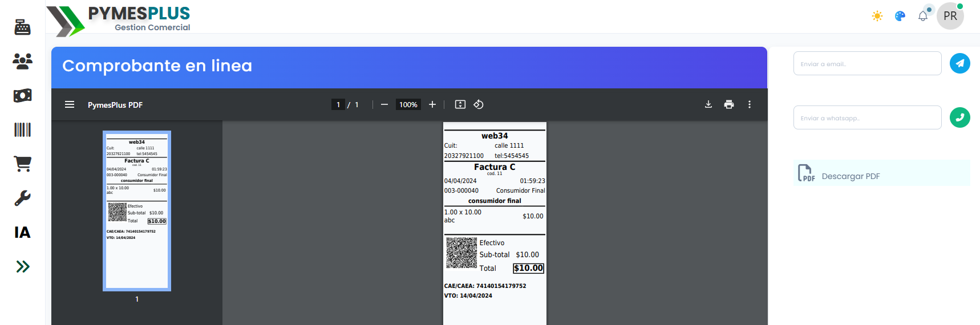Image resolution: width=980 pixels, height=325 pixels.
Task: Click the money bill sidebar icon
Action: (x=22, y=95)
